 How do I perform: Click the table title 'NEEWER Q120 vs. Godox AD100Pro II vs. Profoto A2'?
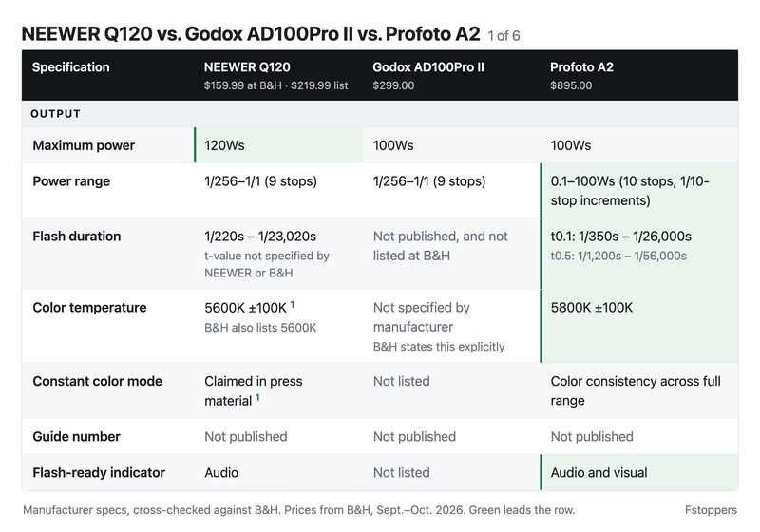tap(251, 34)
